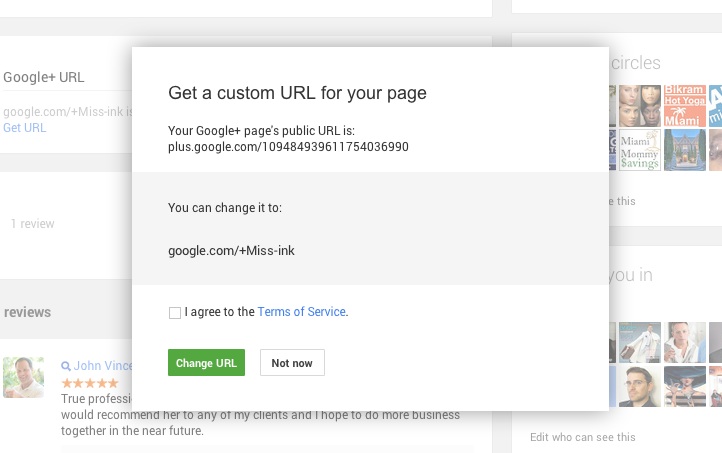Click the '1 review' count text

pos(32,224)
